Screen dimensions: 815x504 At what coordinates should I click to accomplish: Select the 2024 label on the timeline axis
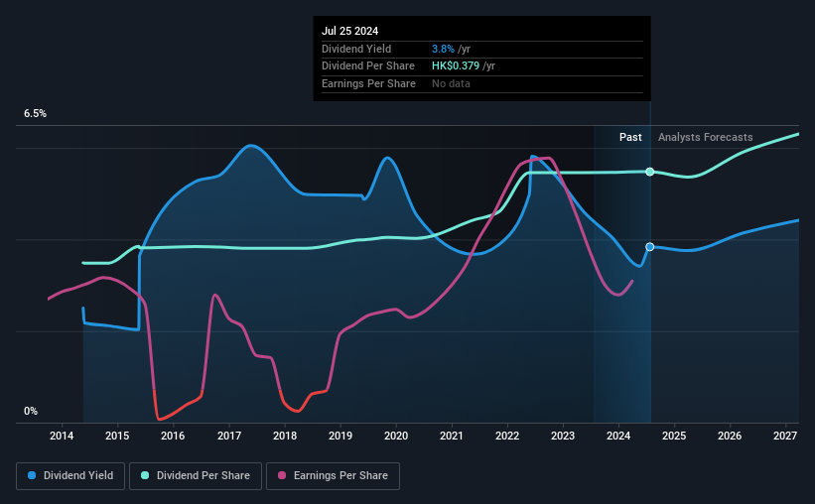pyautogui.click(x=618, y=436)
